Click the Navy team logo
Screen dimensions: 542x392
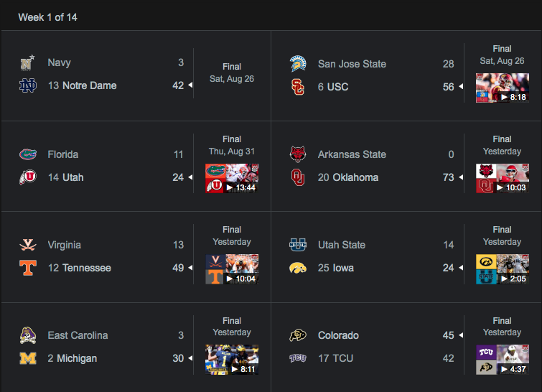pyautogui.click(x=27, y=63)
